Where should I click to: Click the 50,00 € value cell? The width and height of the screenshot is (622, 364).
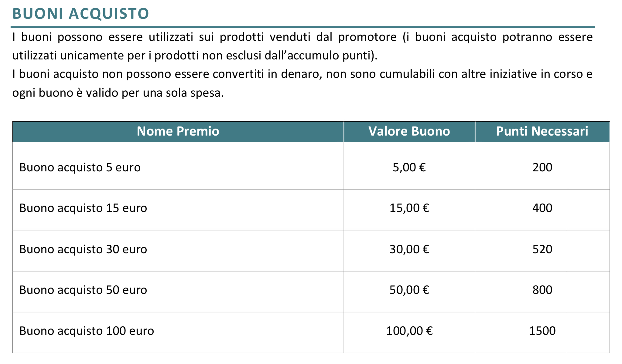(409, 290)
